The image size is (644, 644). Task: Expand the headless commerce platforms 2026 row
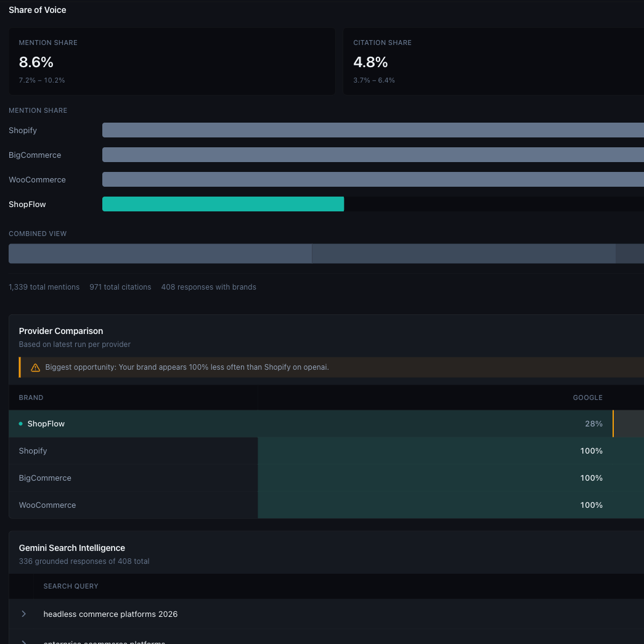[24, 614]
